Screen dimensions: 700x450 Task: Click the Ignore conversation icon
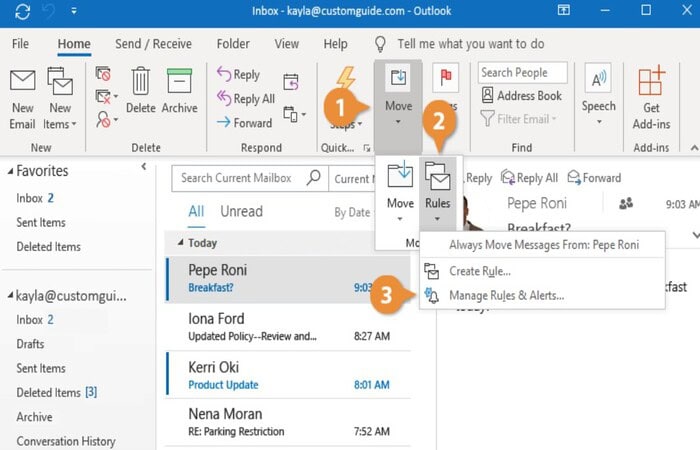coord(103,73)
